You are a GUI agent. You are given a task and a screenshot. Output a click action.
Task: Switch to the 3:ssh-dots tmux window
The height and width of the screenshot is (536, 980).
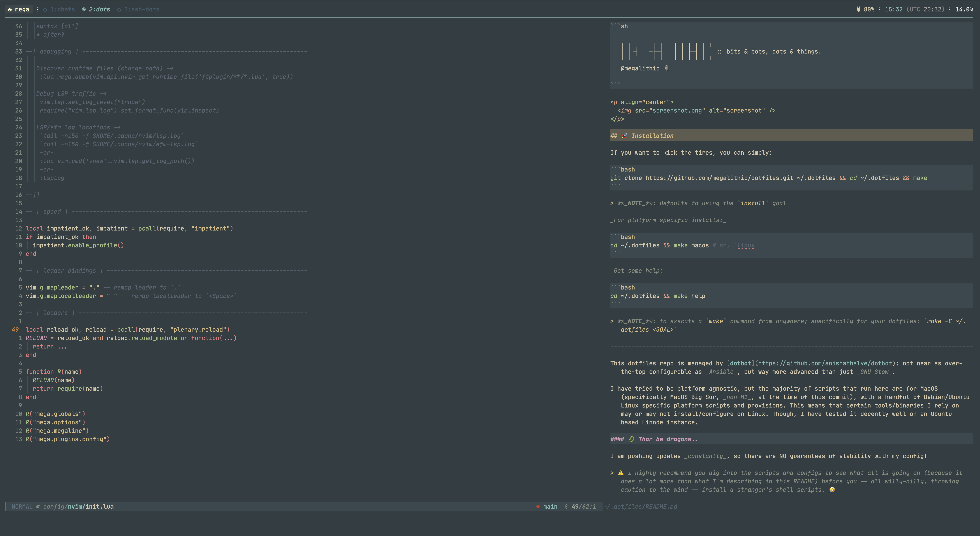[141, 10]
